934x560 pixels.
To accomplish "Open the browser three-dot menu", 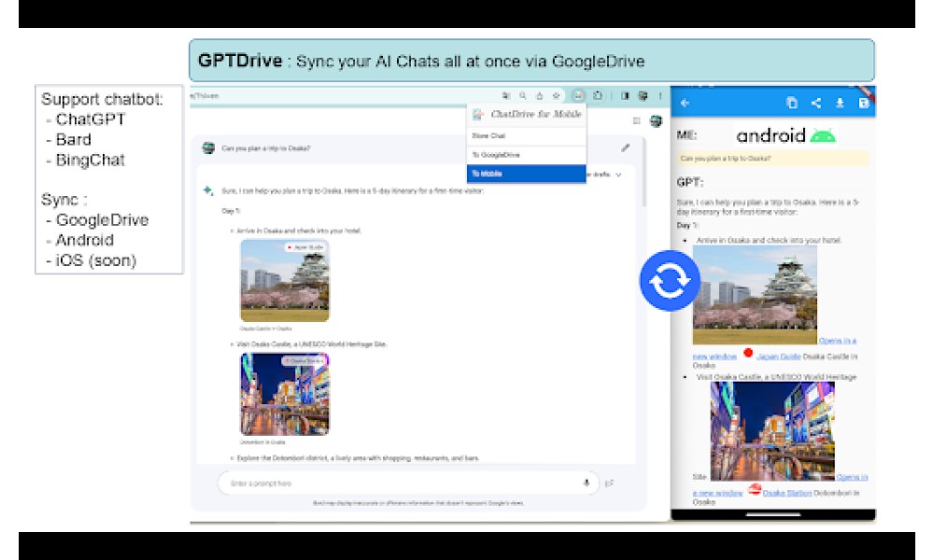I will click(x=660, y=95).
